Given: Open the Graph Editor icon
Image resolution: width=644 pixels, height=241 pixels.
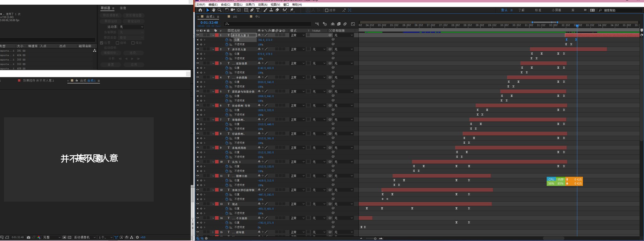Looking at the screenshot, I should tap(353, 24).
